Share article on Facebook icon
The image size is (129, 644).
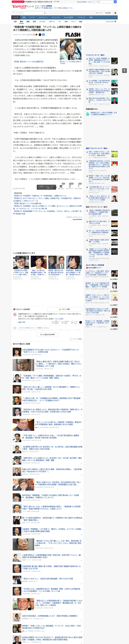43,35
